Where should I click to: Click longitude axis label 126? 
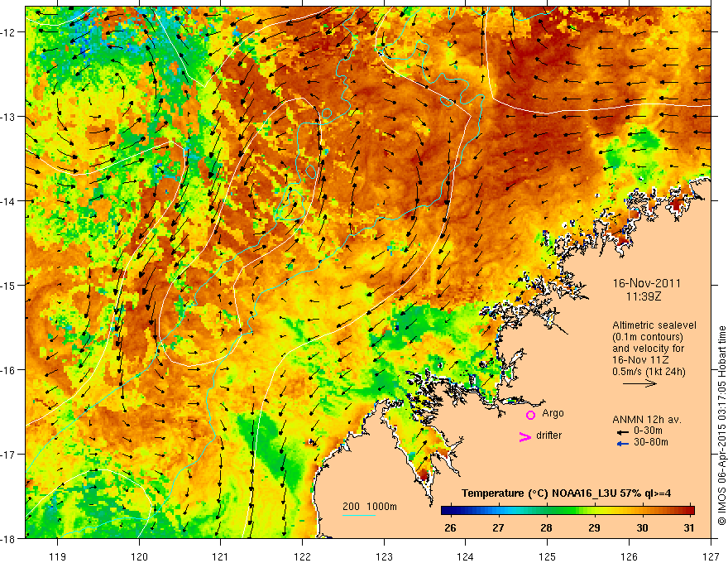click(629, 556)
